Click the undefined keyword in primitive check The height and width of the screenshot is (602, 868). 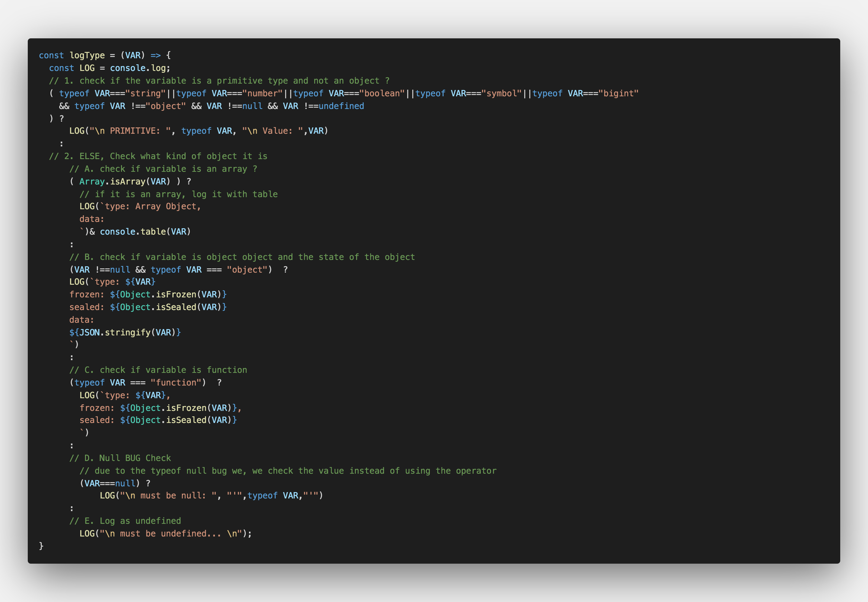341,106
